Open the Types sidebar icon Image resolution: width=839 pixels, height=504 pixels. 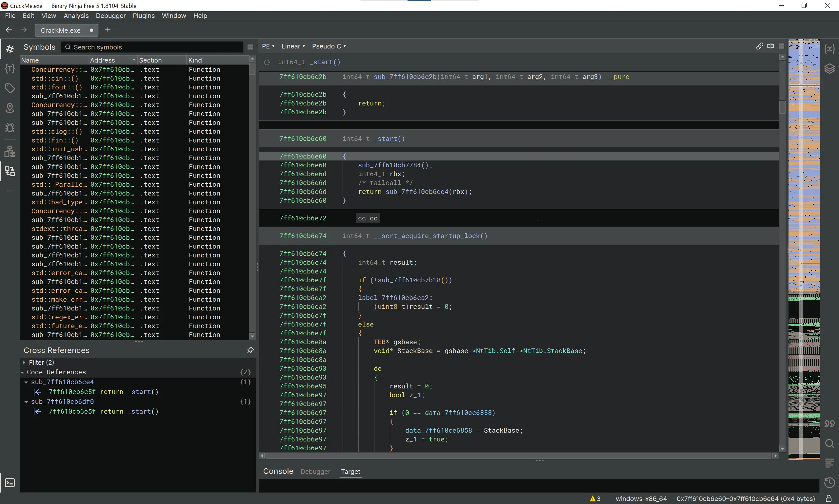tap(10, 68)
